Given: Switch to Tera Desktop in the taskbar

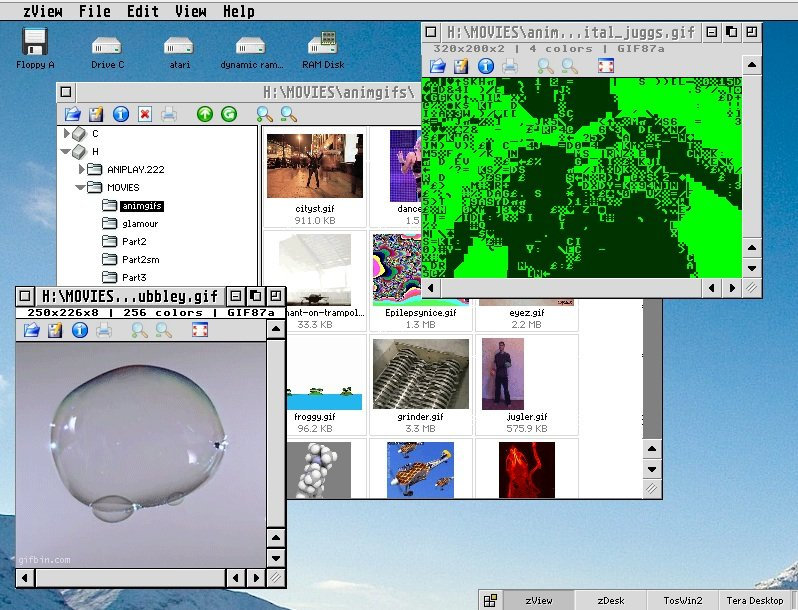Looking at the screenshot, I should click(755, 601).
